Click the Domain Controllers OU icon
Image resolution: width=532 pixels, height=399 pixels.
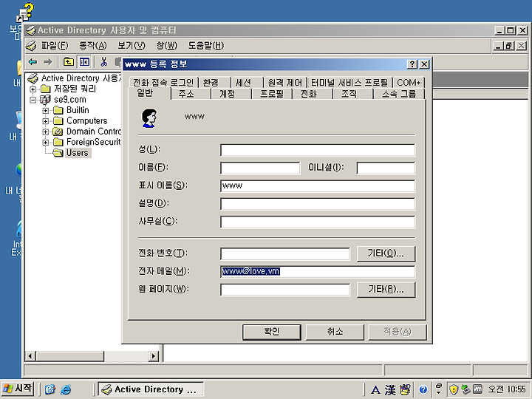click(x=58, y=132)
